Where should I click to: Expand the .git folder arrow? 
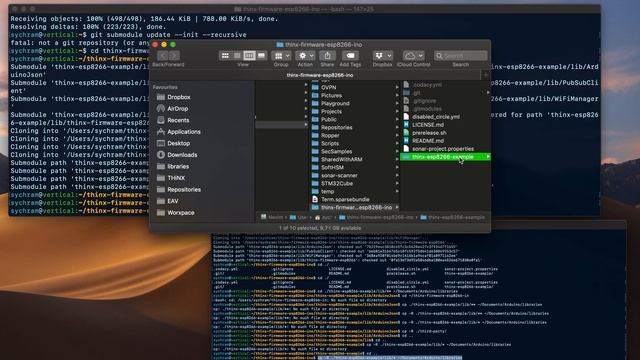click(488, 93)
